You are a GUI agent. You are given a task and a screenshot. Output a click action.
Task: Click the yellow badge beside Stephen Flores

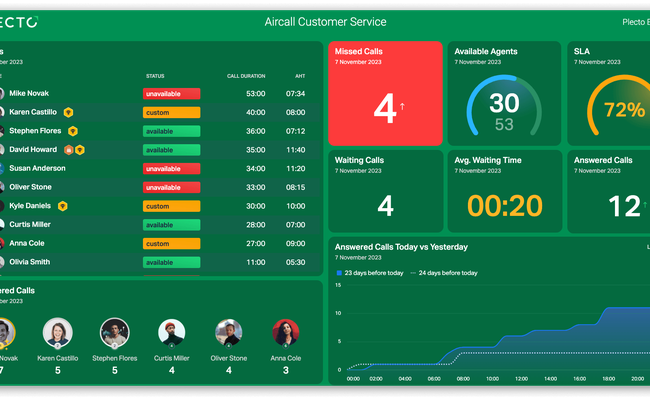[73, 131]
